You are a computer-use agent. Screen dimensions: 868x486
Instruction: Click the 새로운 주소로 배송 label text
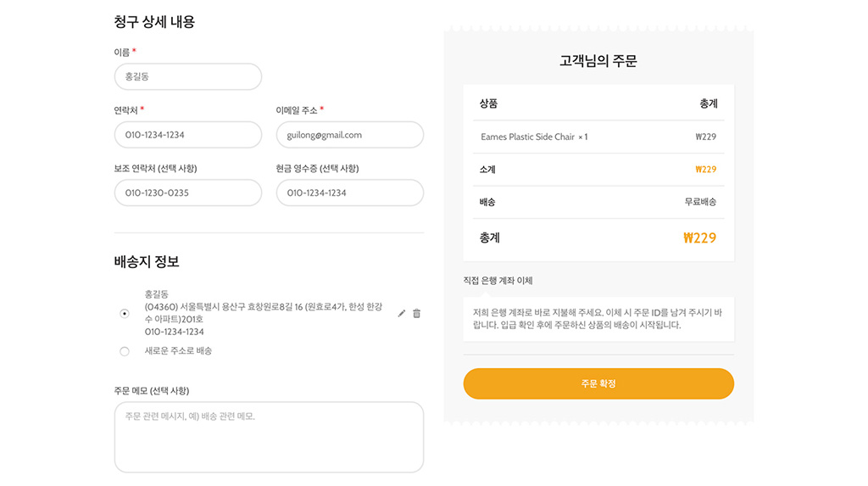coord(178,351)
